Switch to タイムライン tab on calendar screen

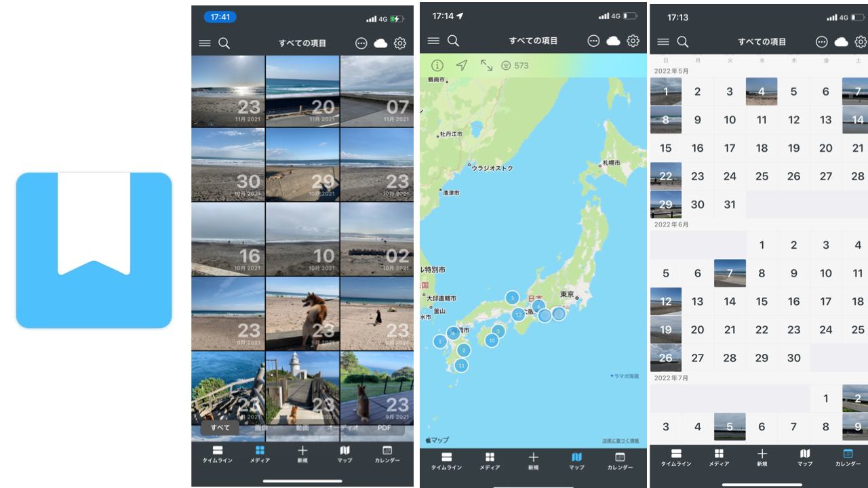676,457
